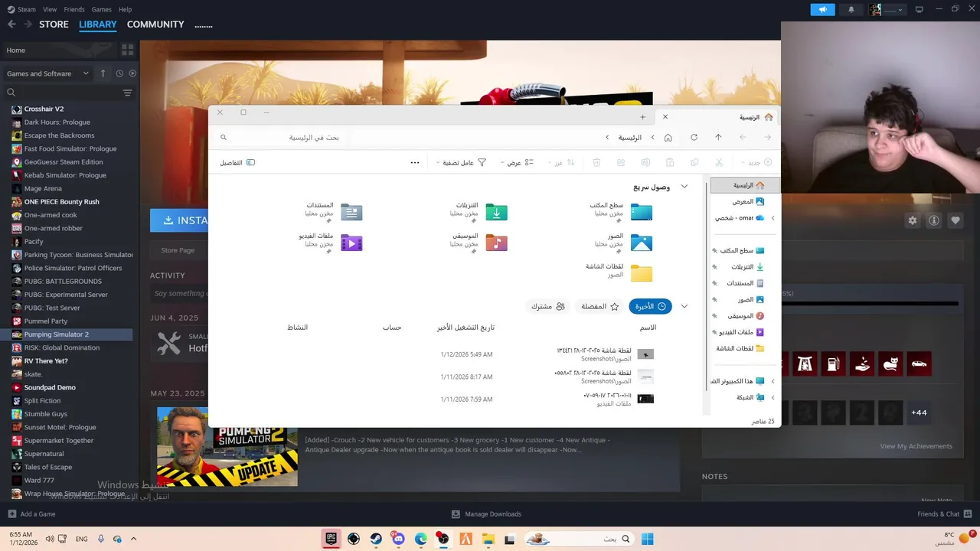
Task: Toggle the التفاصيل details pane
Action: coord(237,162)
